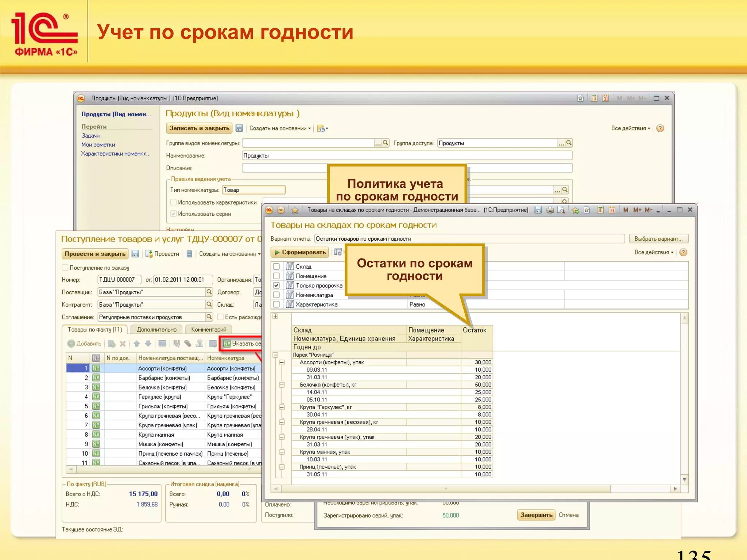The height and width of the screenshot is (560, 747).
Task: Click the Завершить button
Action: tap(536, 515)
